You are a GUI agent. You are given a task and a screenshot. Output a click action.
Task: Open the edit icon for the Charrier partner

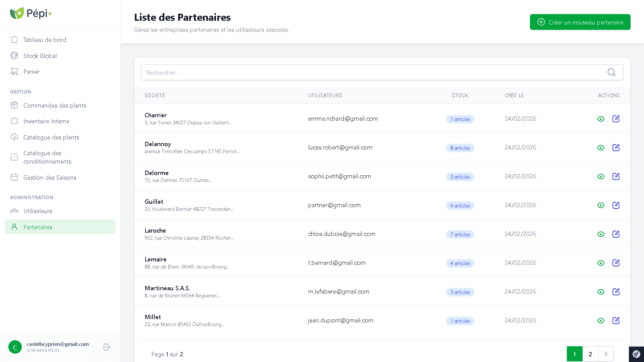pos(616,119)
